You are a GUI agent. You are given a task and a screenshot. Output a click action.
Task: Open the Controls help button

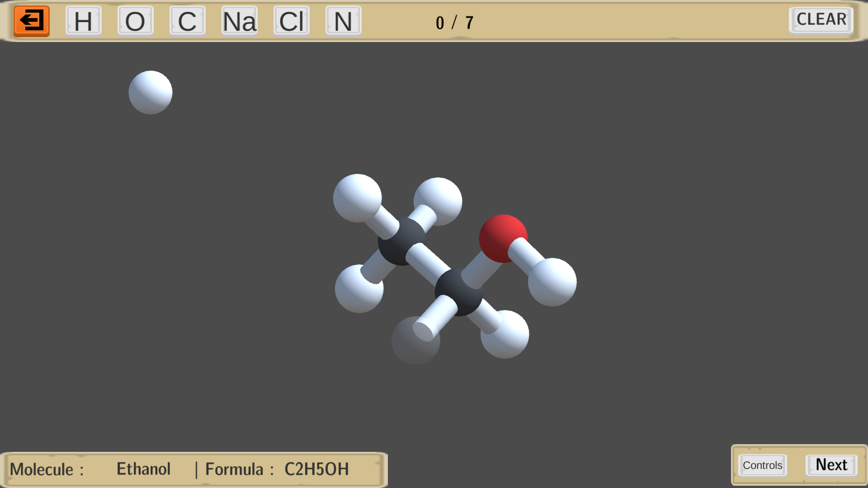coord(763,465)
